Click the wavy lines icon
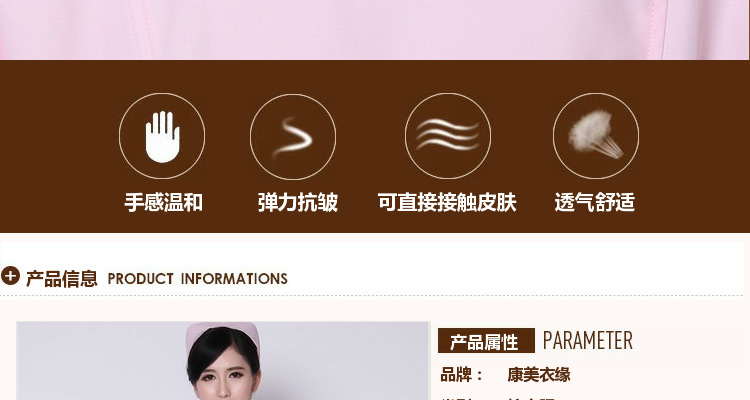 pos(448,135)
